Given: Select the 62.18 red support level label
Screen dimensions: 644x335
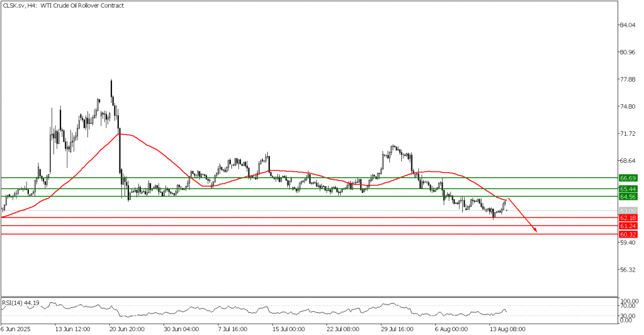Looking at the screenshot, I should coord(628,217).
